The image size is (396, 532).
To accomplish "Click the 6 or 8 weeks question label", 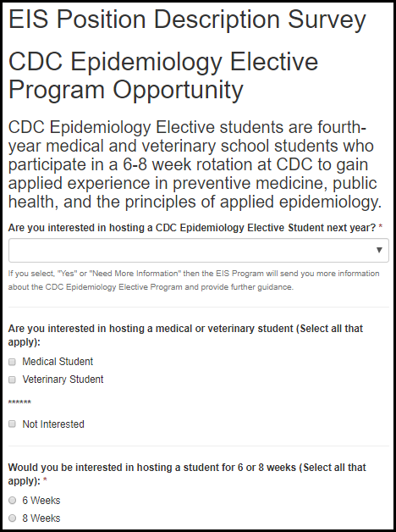I will [x=187, y=474].
